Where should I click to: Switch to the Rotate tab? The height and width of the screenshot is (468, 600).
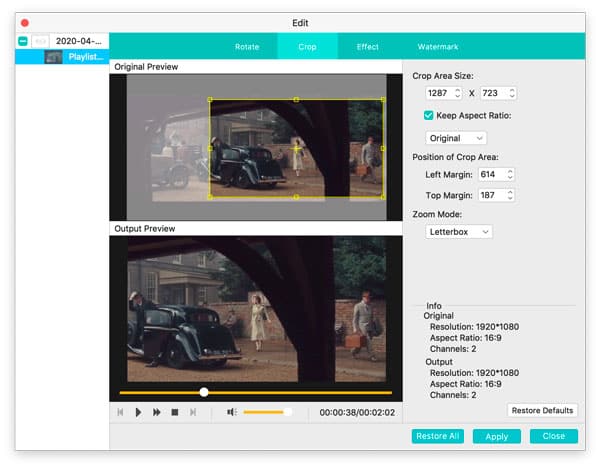click(247, 47)
